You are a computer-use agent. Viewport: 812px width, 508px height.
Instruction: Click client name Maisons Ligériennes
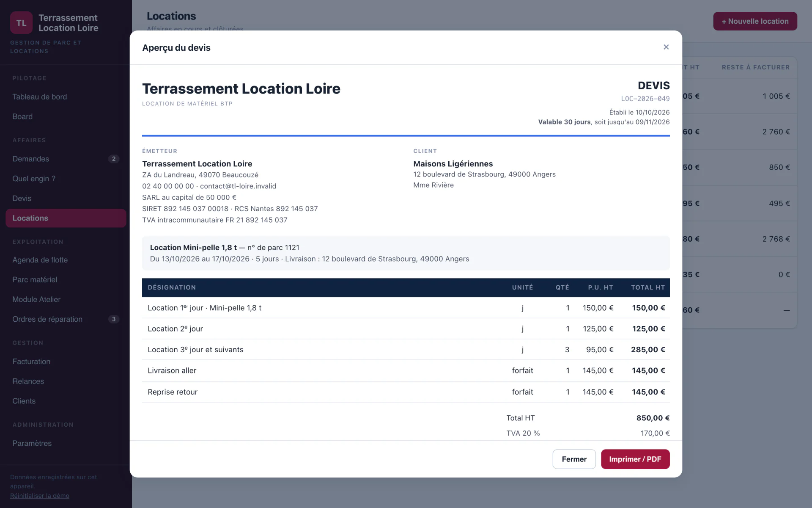tap(453, 164)
